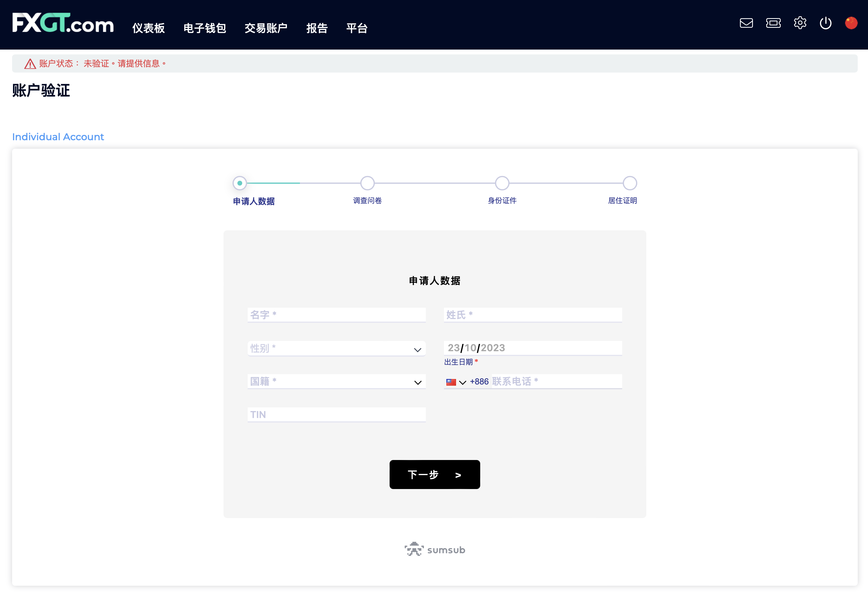
Task: Open the China flag language selector
Action: coord(851,23)
